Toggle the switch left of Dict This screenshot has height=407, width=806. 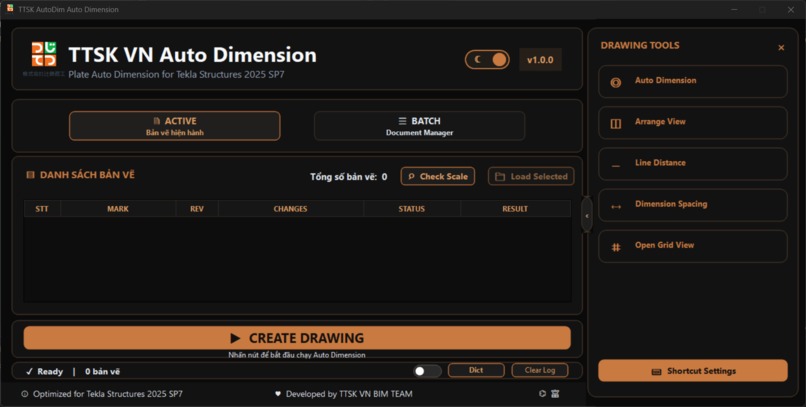[x=427, y=371]
